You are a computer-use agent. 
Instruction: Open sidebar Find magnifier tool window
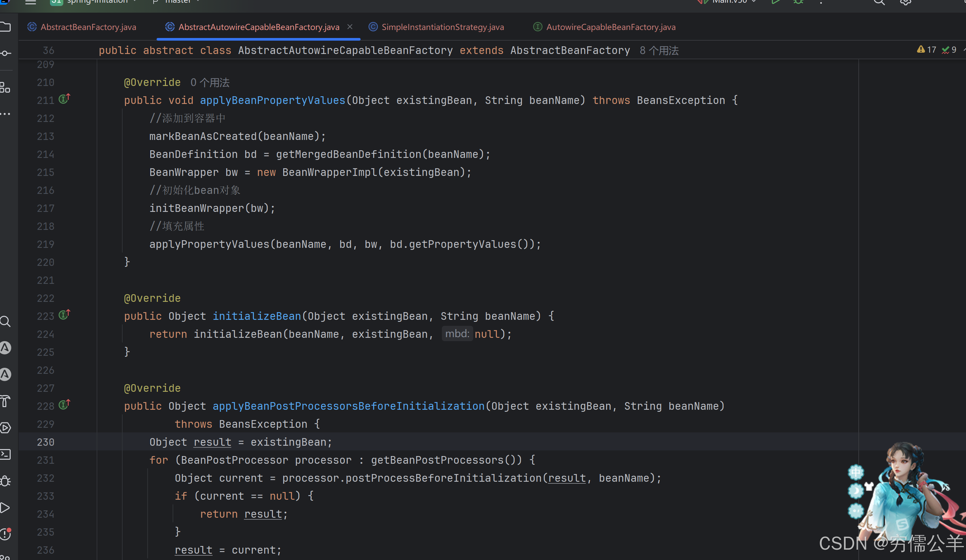(x=5, y=321)
